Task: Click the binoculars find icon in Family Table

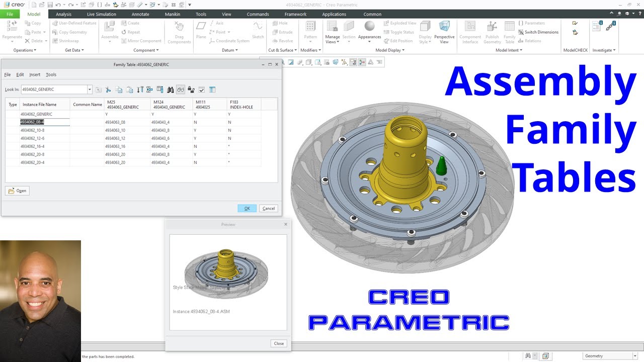Action: 170,89
